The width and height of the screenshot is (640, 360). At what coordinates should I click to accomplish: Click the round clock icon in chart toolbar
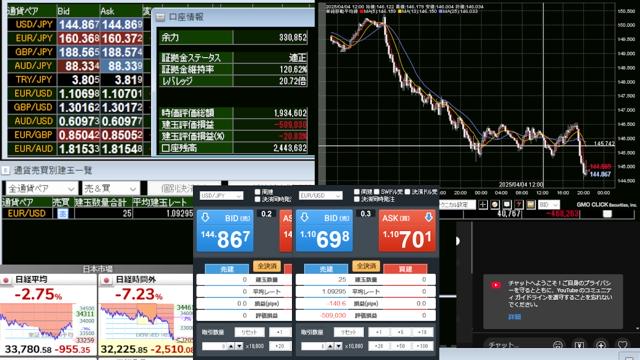pos(495,204)
